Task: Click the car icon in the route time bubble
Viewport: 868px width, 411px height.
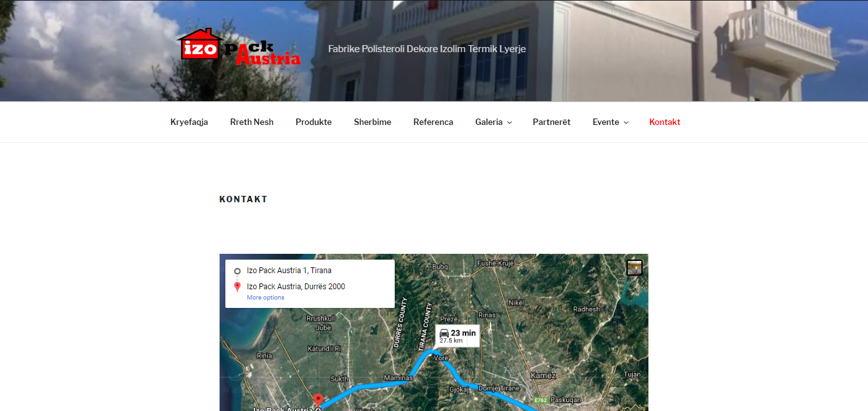Action: [x=444, y=333]
